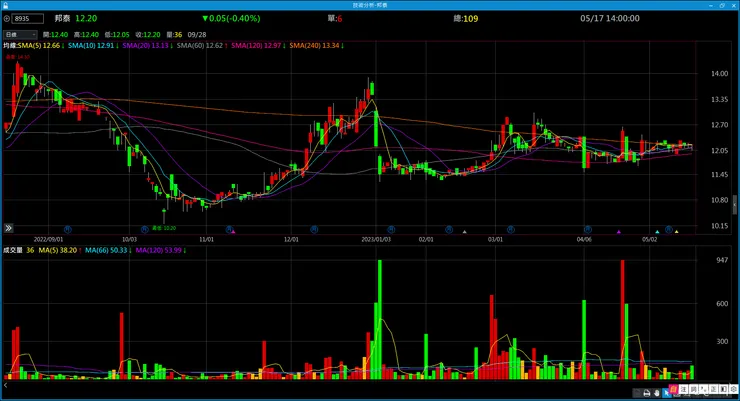Image resolution: width=740 pixels, height=401 pixels.
Task: Expand the side panel with the double-chevron button
Action: 8,228
